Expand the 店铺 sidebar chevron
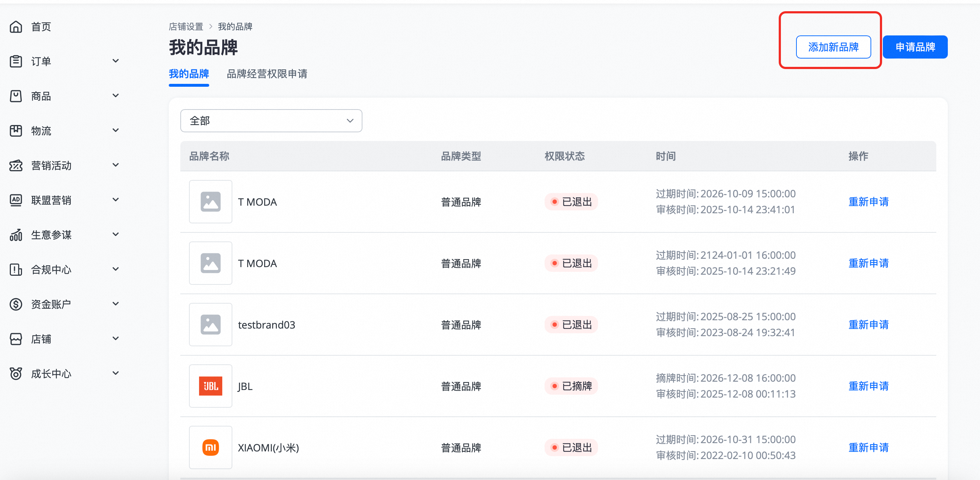Image resolution: width=980 pixels, height=480 pixels. point(116,338)
